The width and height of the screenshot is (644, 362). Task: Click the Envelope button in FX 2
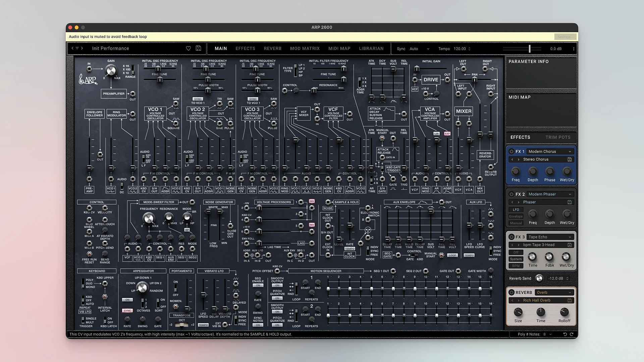click(x=516, y=217)
